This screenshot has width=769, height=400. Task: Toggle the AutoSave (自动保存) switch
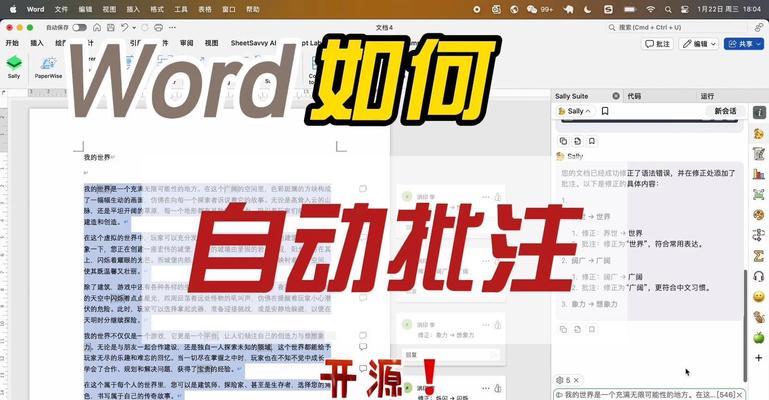pyautogui.click(x=79, y=27)
